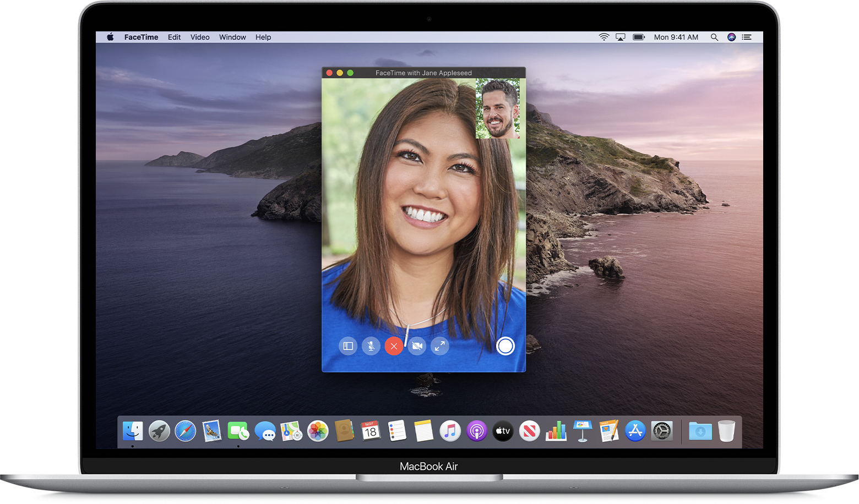The image size is (859, 504).
Task: Open Calendar from the Dock
Action: click(371, 431)
